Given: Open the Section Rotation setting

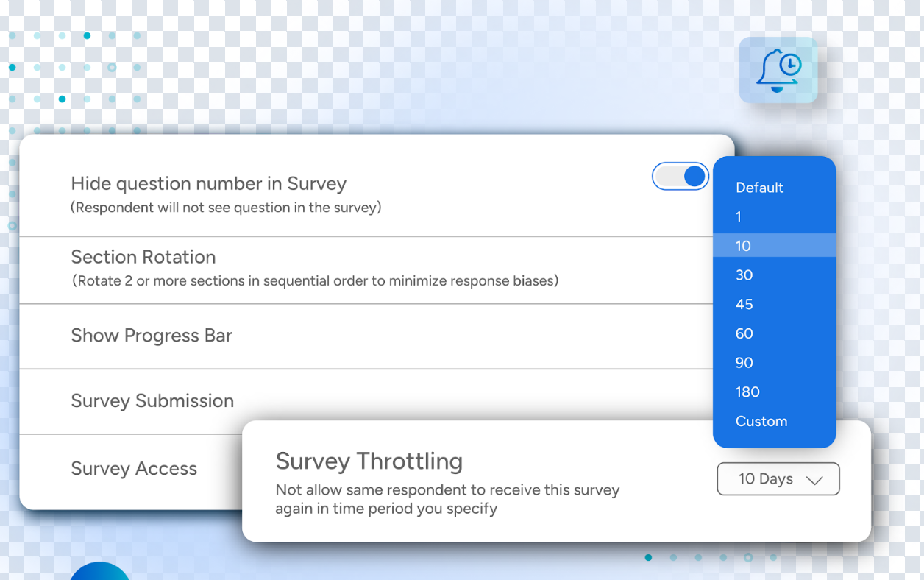Looking at the screenshot, I should [143, 257].
